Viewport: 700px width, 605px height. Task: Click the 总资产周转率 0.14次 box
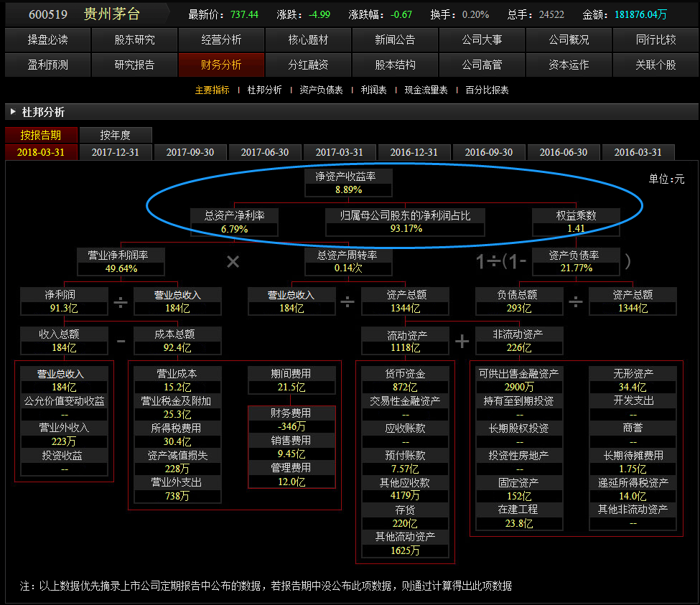348,262
